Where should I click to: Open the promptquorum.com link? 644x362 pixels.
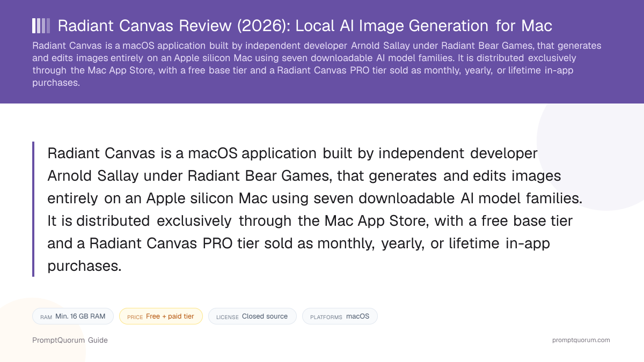pyautogui.click(x=581, y=340)
